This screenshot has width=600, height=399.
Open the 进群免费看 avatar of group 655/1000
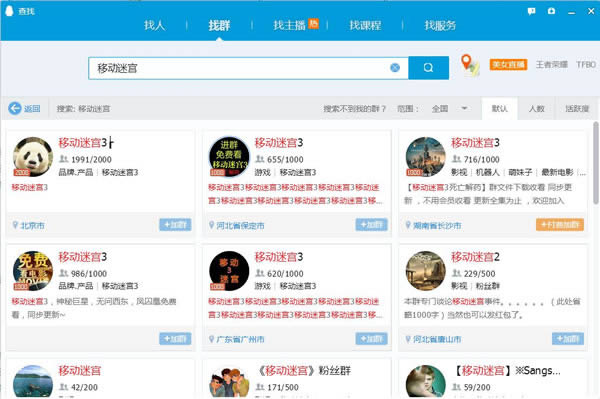coord(229,157)
